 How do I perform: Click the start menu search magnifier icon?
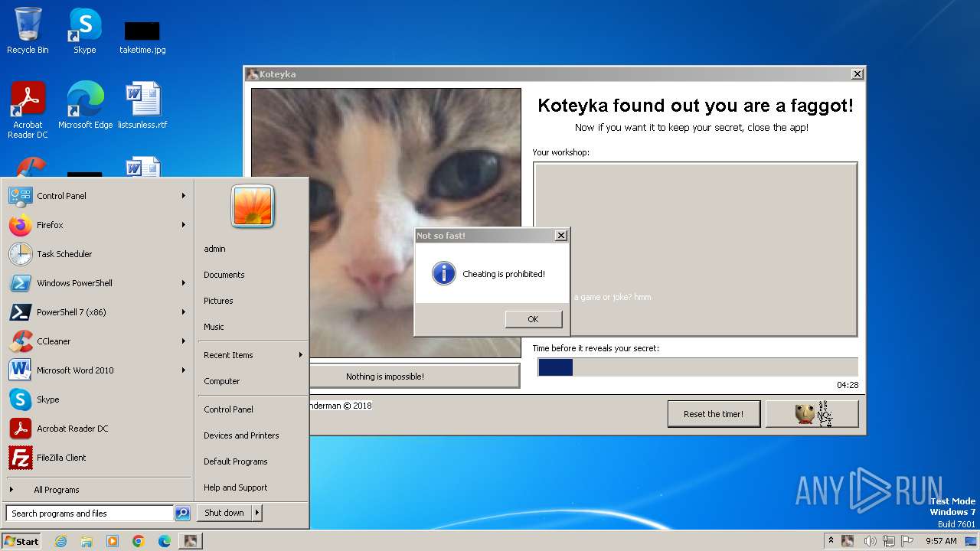click(182, 514)
